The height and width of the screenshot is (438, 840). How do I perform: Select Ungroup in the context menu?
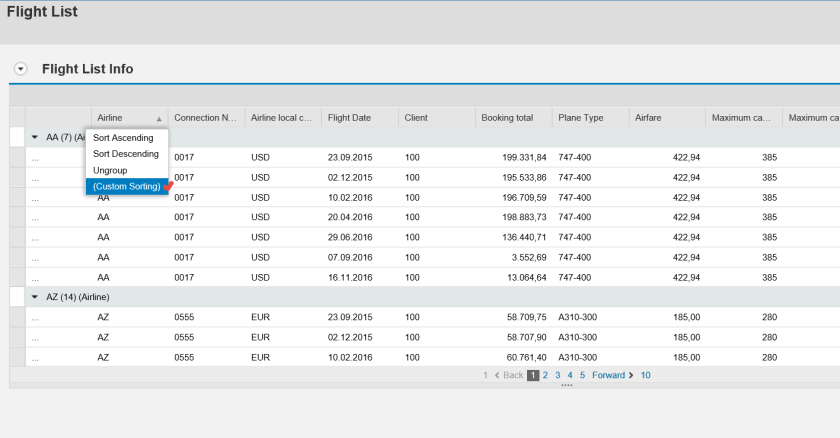(110, 170)
